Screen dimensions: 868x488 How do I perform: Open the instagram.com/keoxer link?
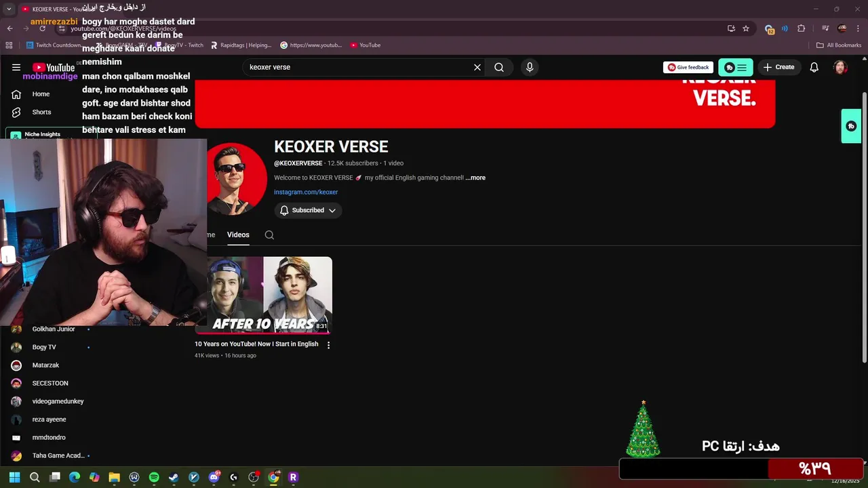click(306, 192)
